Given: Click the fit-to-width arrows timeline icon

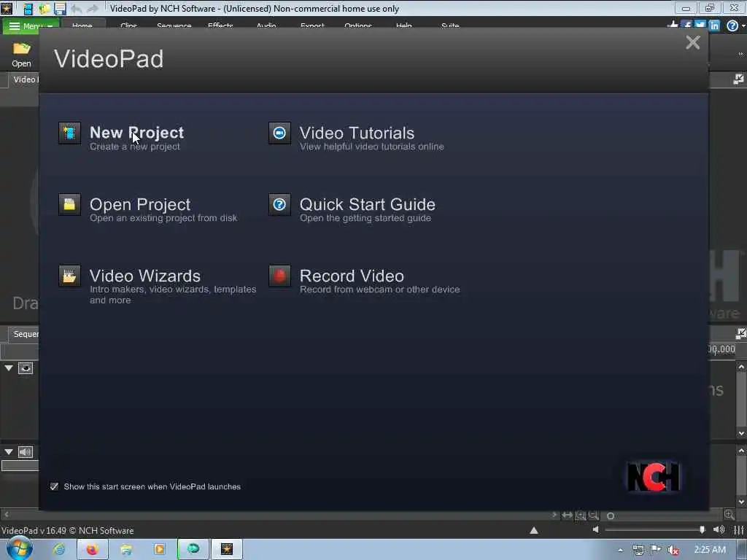Looking at the screenshot, I should coord(567,516).
